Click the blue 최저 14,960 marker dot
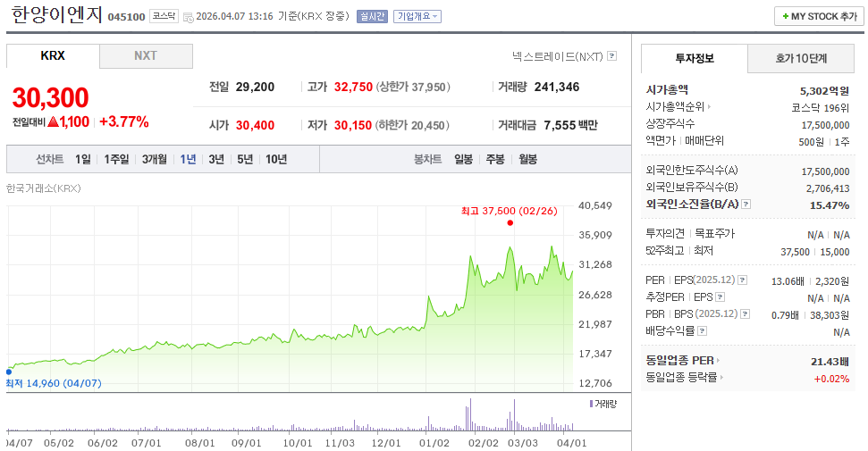The width and height of the screenshot is (868, 451). click(9, 372)
